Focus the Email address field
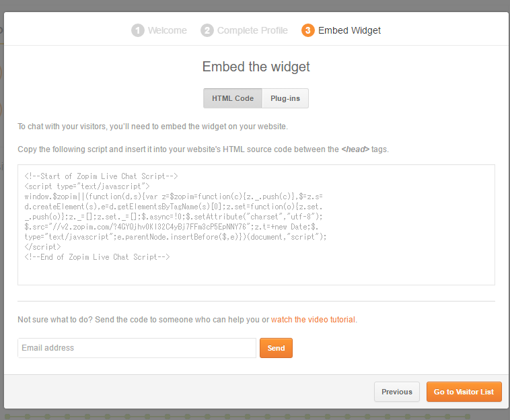Viewport: 510px width, 420px height. click(137, 348)
